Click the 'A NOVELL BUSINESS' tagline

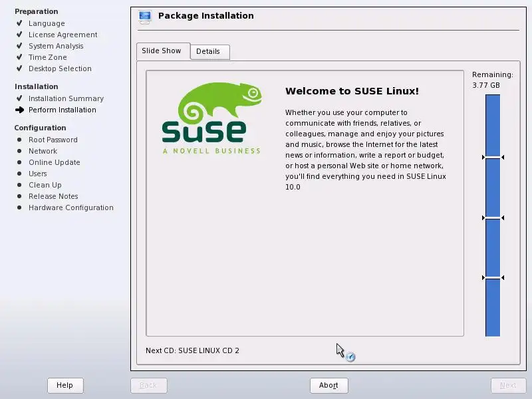[211, 151]
